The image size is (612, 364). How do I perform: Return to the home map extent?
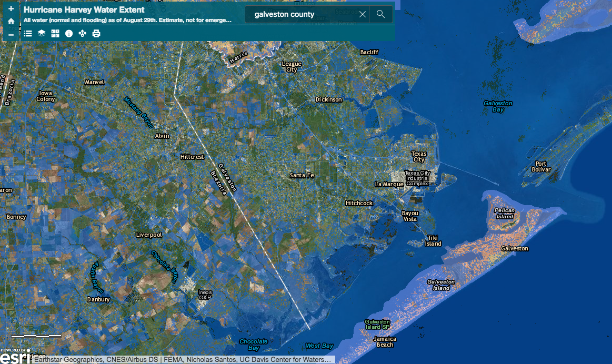[11, 22]
